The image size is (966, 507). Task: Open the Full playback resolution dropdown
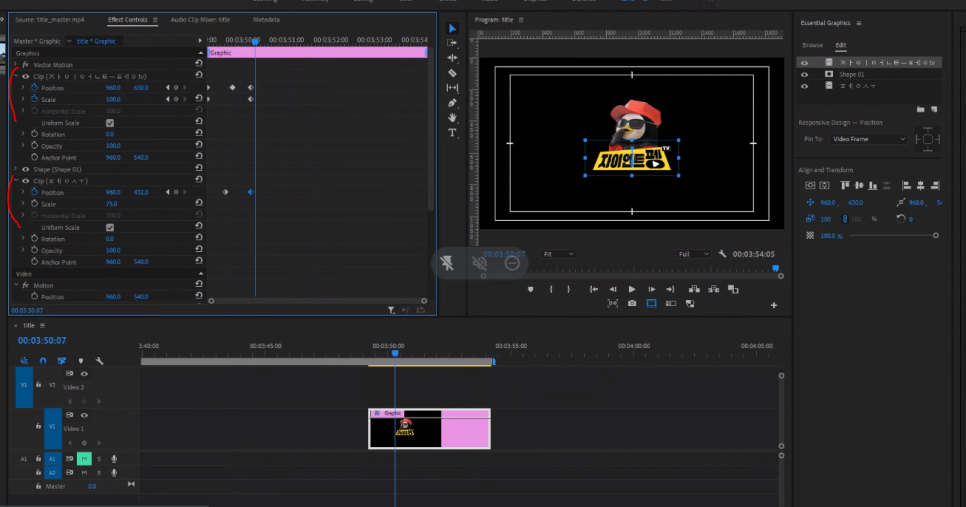(x=693, y=254)
